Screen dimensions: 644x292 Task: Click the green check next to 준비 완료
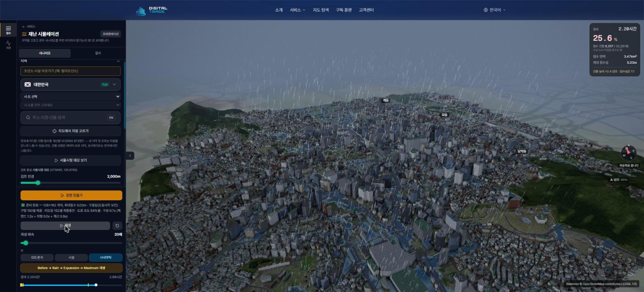point(23,205)
